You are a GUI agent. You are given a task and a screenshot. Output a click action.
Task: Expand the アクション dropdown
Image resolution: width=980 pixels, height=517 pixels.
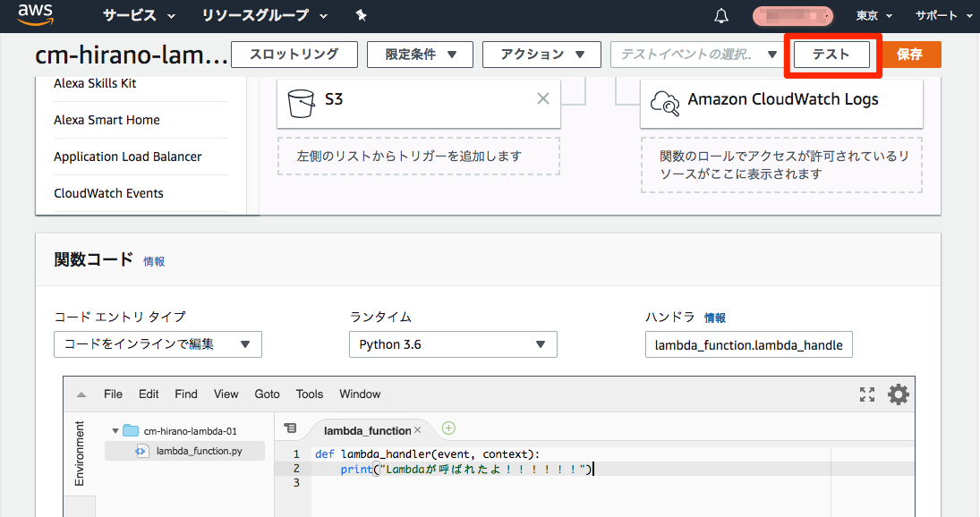pyautogui.click(x=541, y=55)
